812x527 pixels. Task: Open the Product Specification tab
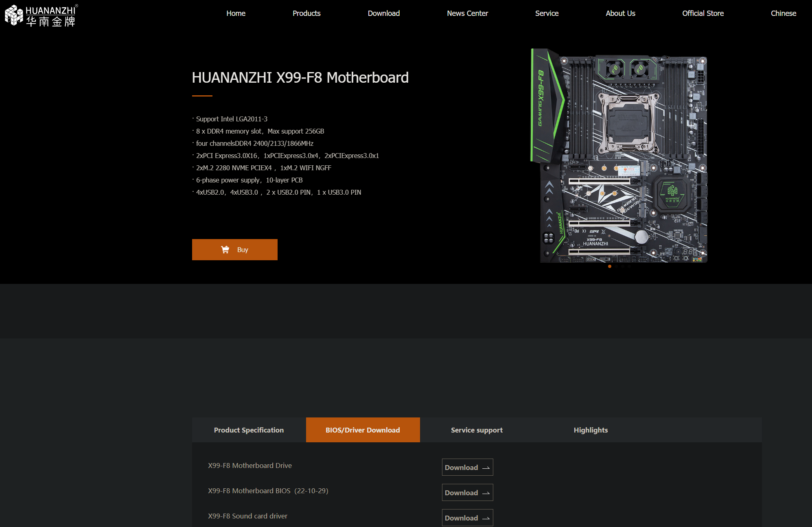pos(249,430)
